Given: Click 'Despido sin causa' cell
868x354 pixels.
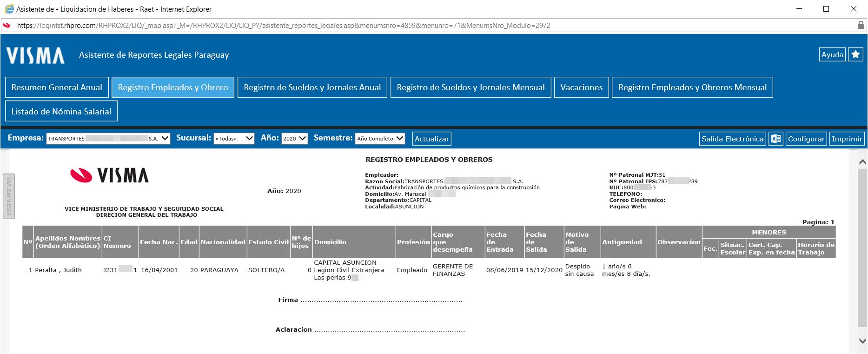Looking at the screenshot, I should click(x=579, y=270).
